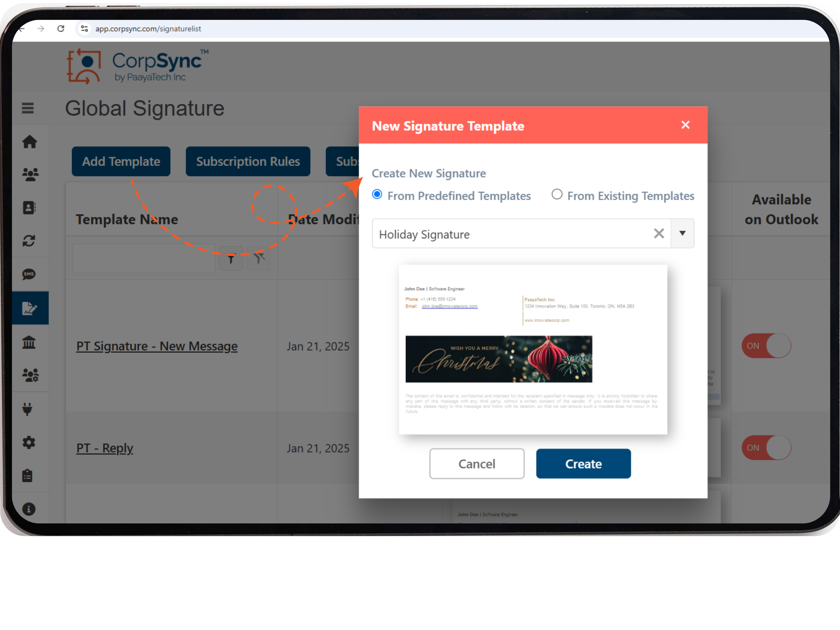Open the Signature editor icon
Viewport: 840px width, 630px height.
tap(31, 308)
